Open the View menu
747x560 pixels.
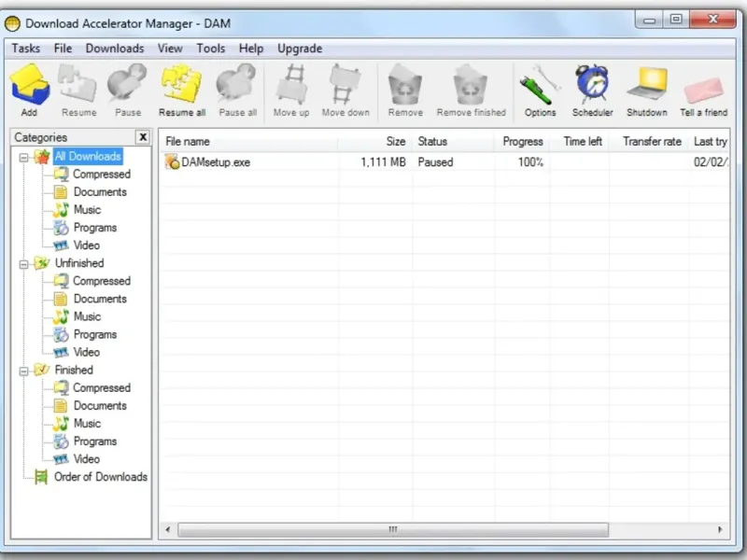click(170, 49)
